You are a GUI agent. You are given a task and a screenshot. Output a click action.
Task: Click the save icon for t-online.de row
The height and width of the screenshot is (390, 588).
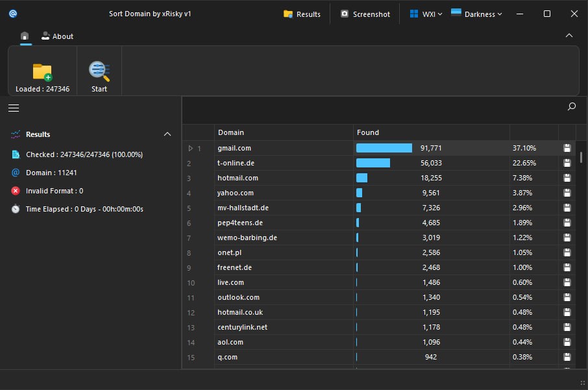tap(567, 163)
